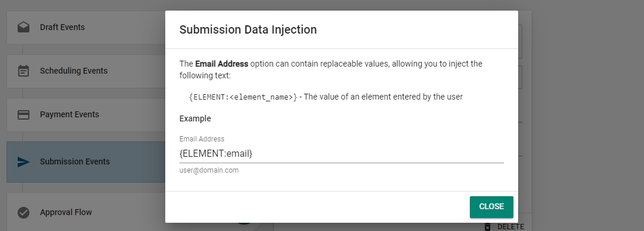
Task: Switch to Scheduling Events
Action: (x=86, y=71)
